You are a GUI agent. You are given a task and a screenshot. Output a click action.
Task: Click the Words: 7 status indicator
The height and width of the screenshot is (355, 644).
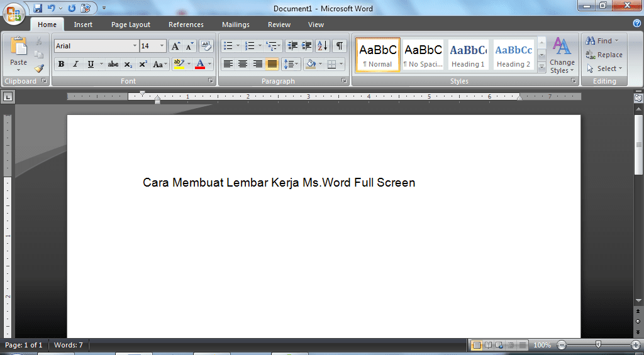pos(69,345)
